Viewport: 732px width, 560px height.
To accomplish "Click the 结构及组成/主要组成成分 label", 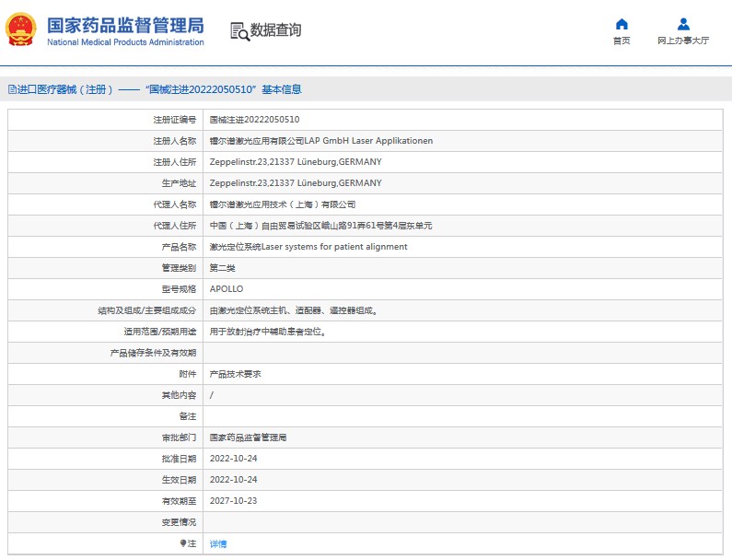I will [147, 310].
